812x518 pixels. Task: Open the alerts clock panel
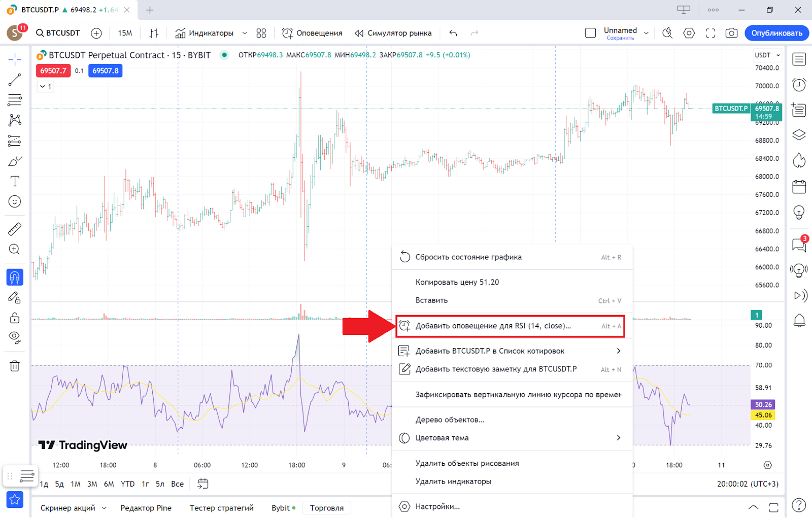click(x=799, y=85)
